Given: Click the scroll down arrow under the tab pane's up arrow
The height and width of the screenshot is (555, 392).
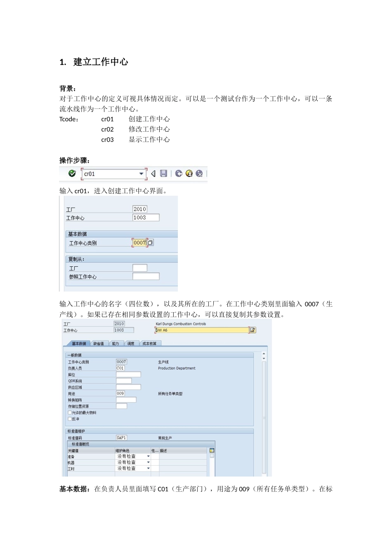Looking at the screenshot, I should (x=264, y=358).
